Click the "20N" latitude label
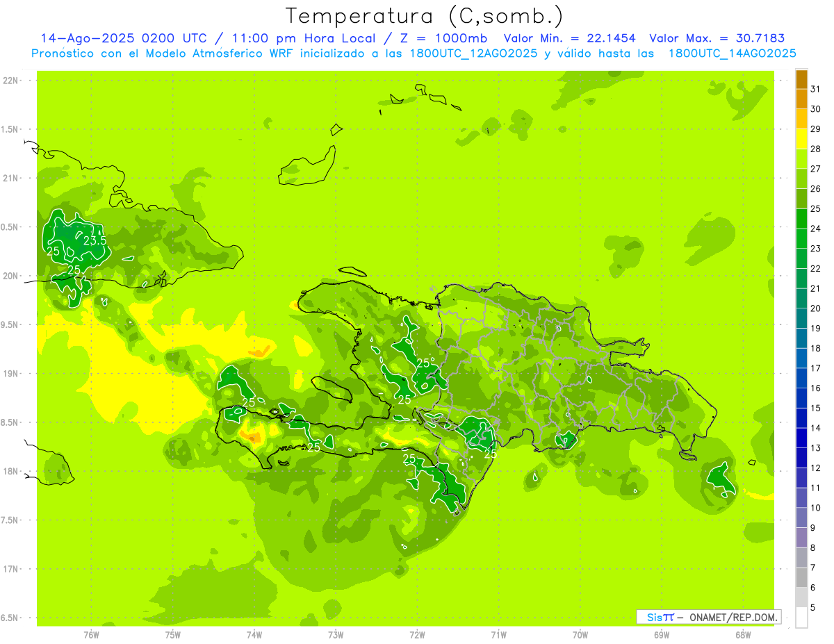The height and width of the screenshot is (644, 834). coord(10,276)
